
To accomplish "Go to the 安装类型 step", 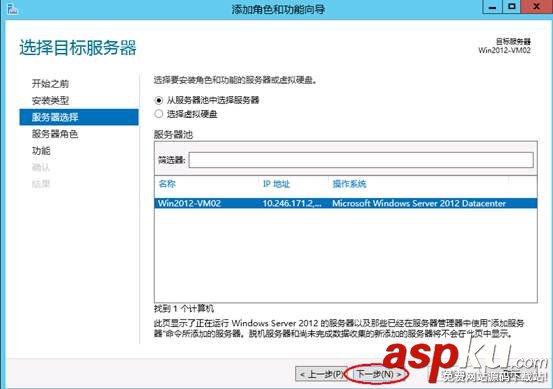I will [50, 101].
